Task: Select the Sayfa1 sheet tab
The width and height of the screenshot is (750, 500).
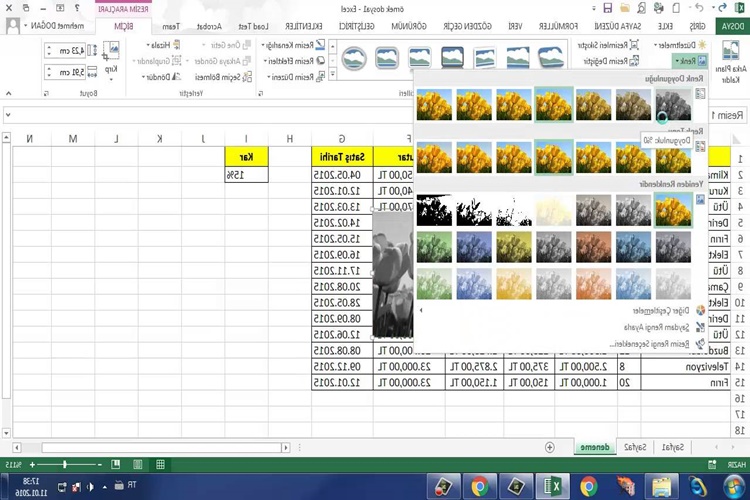Action: pos(673,447)
